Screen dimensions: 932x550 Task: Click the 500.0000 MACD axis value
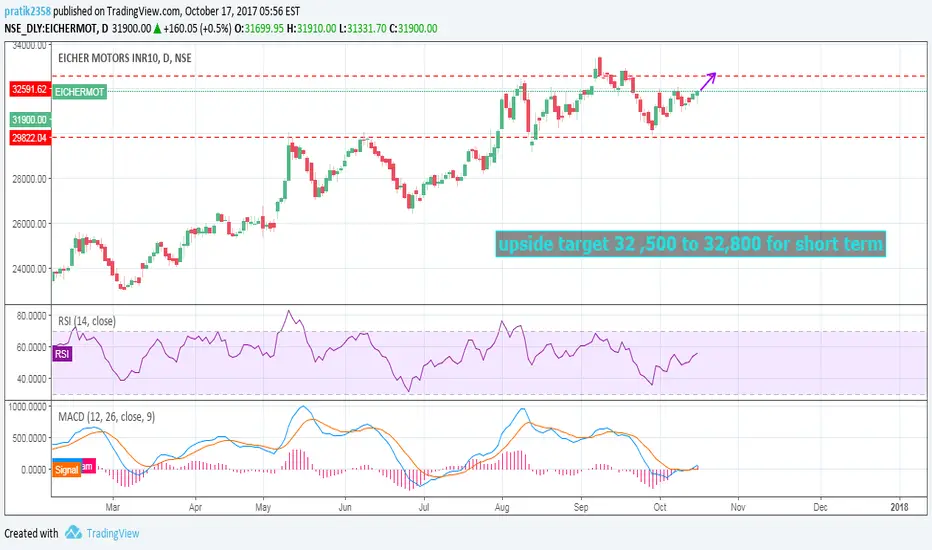pyautogui.click(x=29, y=438)
